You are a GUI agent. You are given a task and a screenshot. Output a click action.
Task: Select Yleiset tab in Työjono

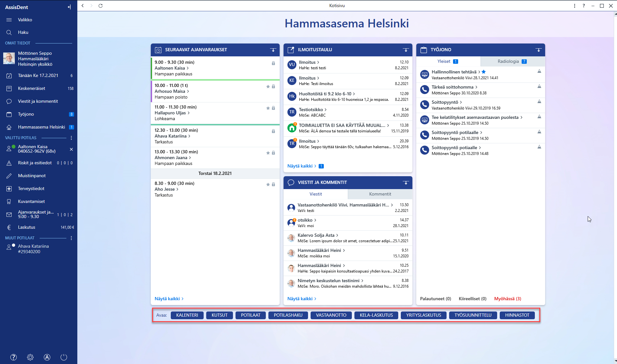pos(448,61)
